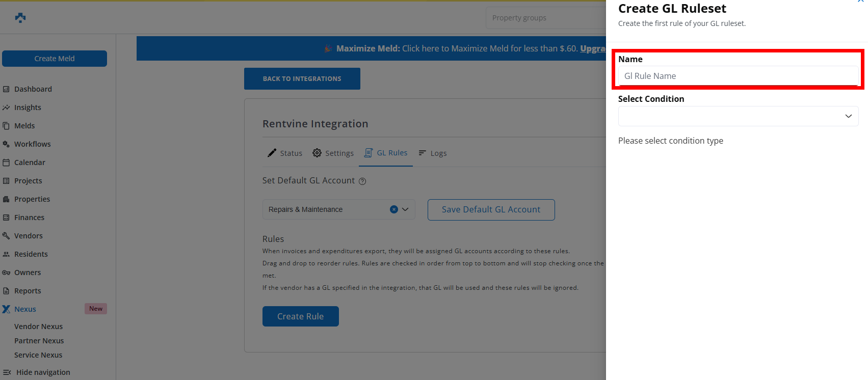Screen dimensions: 868x380
Task: Click Back to Integrations button
Action: pyautogui.click(x=302, y=79)
